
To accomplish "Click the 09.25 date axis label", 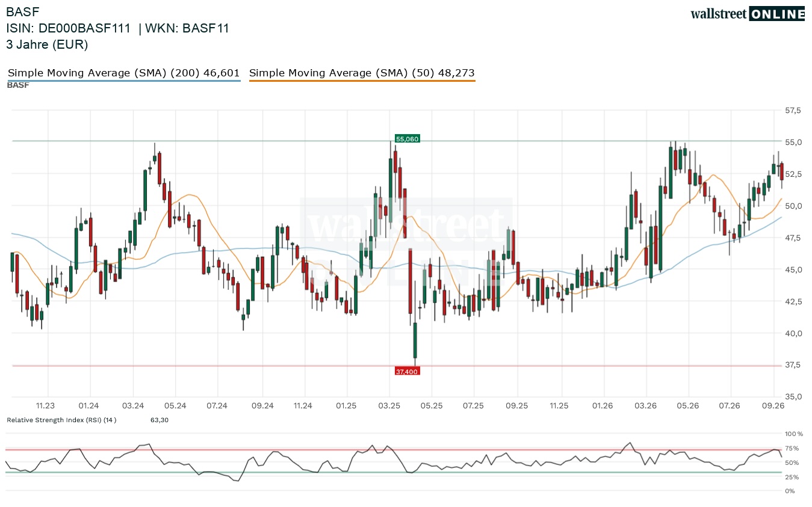I will coord(517,405).
